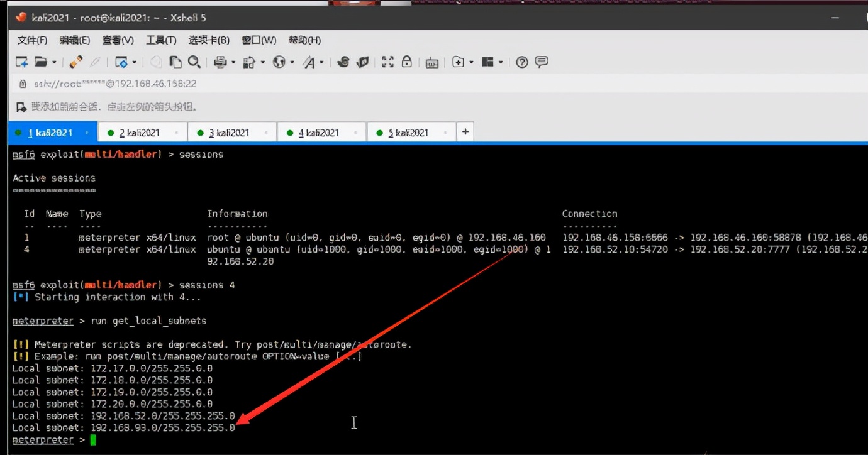This screenshot has height=455, width=868.
Task: Click the tab layout arrangement icon
Action: [x=487, y=62]
